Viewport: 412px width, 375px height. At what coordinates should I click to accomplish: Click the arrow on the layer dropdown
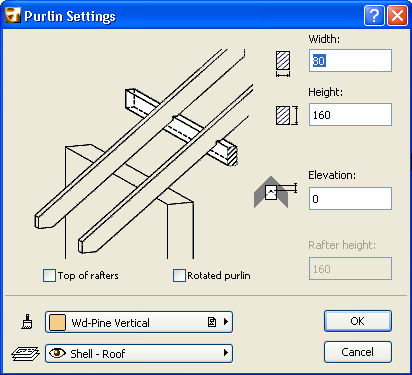coord(226,353)
